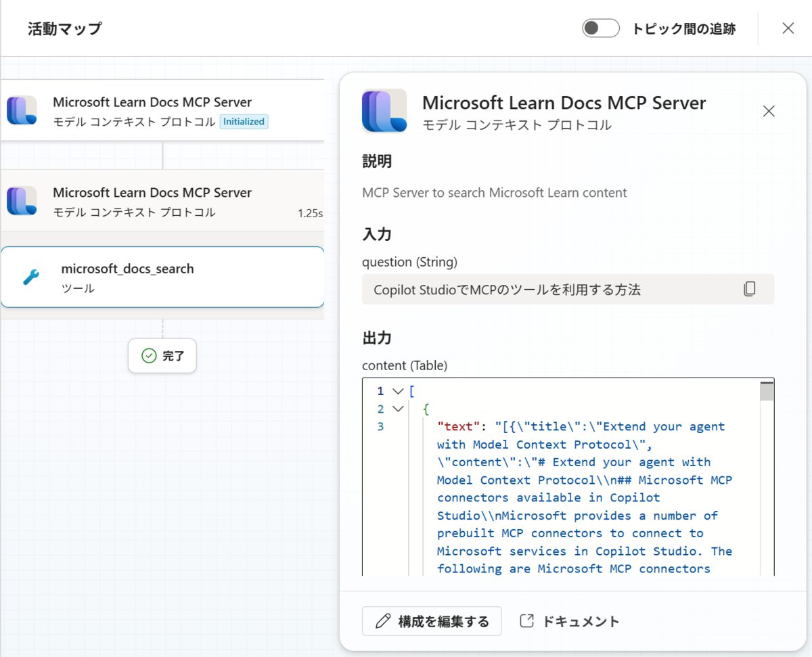Click the Initialized status badge
Viewport: 812px width, 657px height.
(244, 122)
